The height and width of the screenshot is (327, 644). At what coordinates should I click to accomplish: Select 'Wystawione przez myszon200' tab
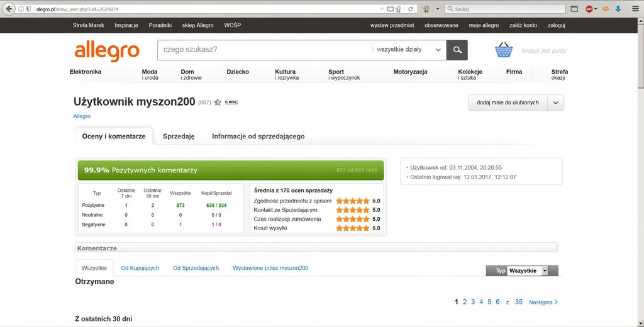tap(270, 268)
